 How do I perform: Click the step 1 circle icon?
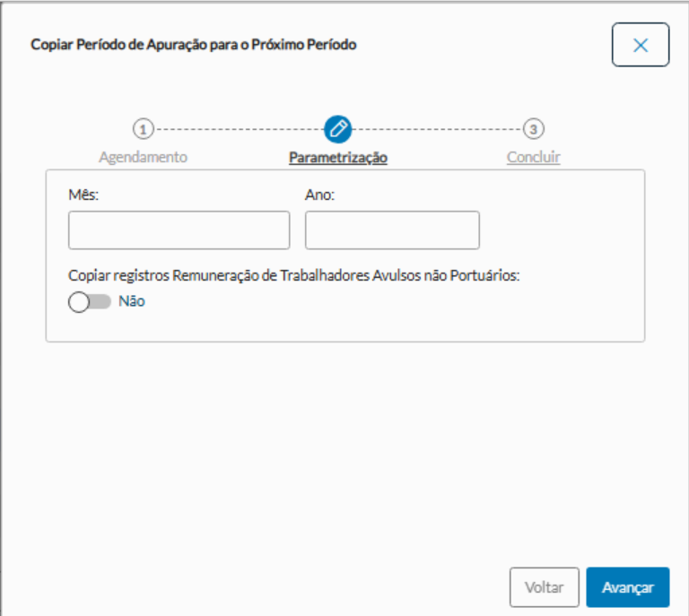click(x=144, y=129)
